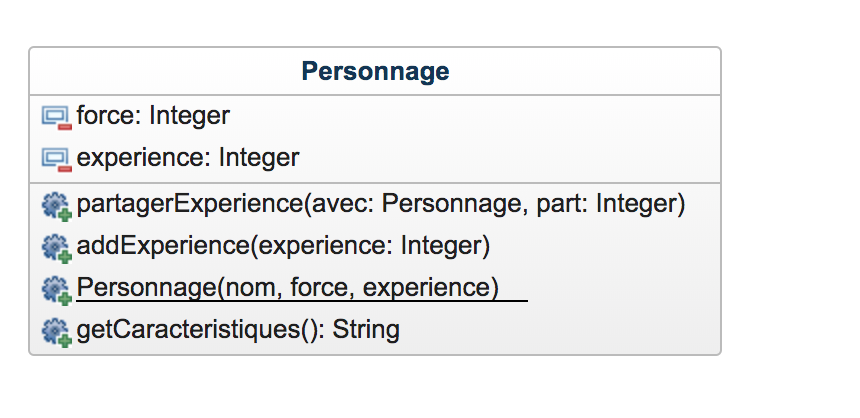
Task: Click the private attribute icon beside experience
Action: point(56,159)
